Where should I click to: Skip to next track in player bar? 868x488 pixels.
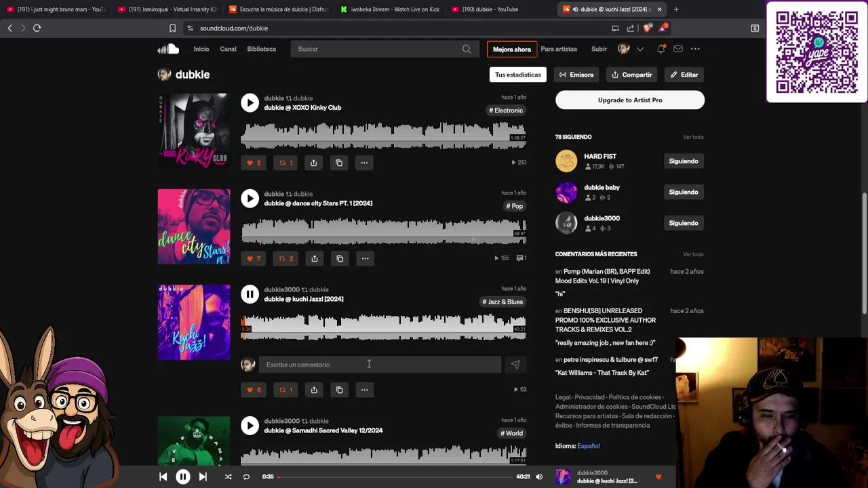tap(202, 476)
